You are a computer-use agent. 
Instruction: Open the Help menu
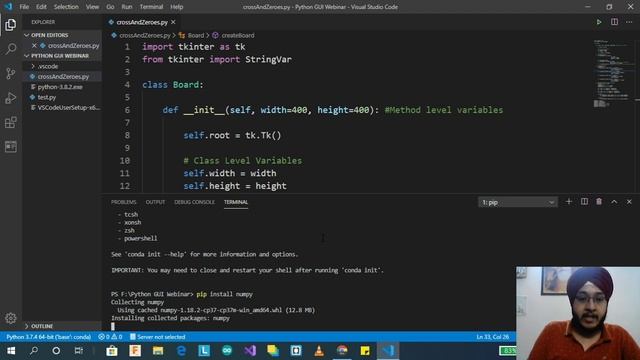pos(176,7)
